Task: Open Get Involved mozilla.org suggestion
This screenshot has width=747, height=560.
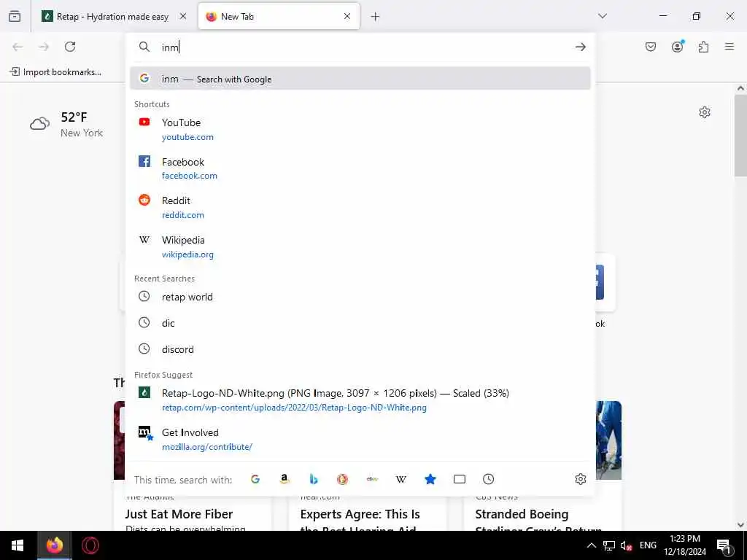Action: coord(360,439)
